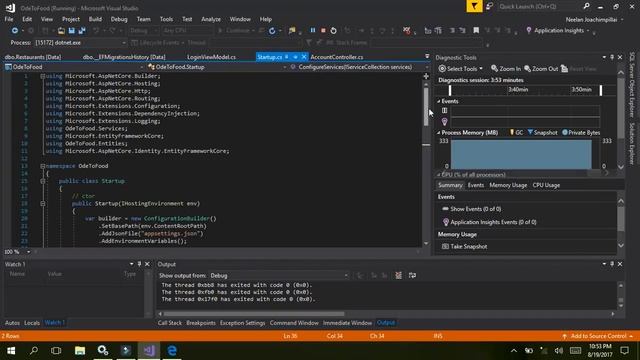Viewport: 640px width, 360px height.
Task: Click the Restart debugging icon
Action: [333, 31]
